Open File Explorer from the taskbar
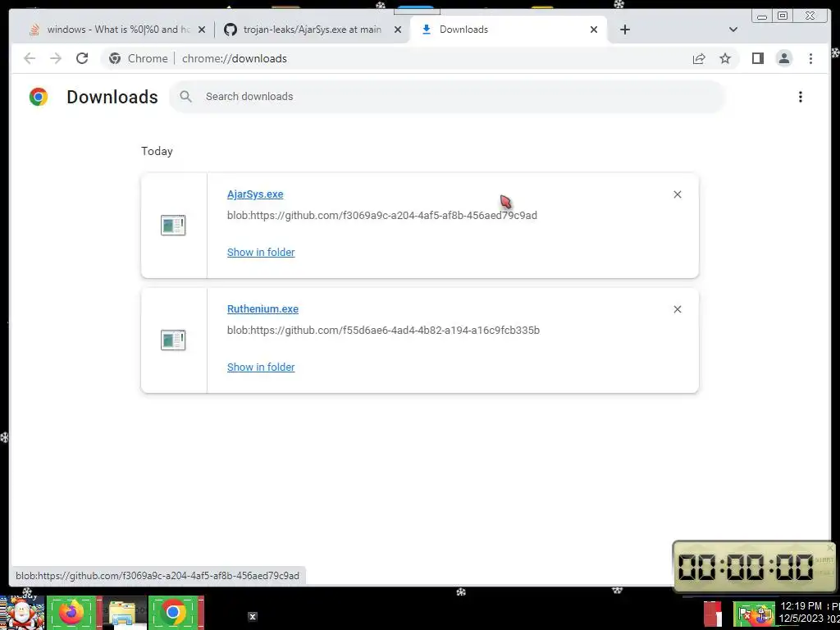The width and height of the screenshot is (840, 630). [124, 612]
